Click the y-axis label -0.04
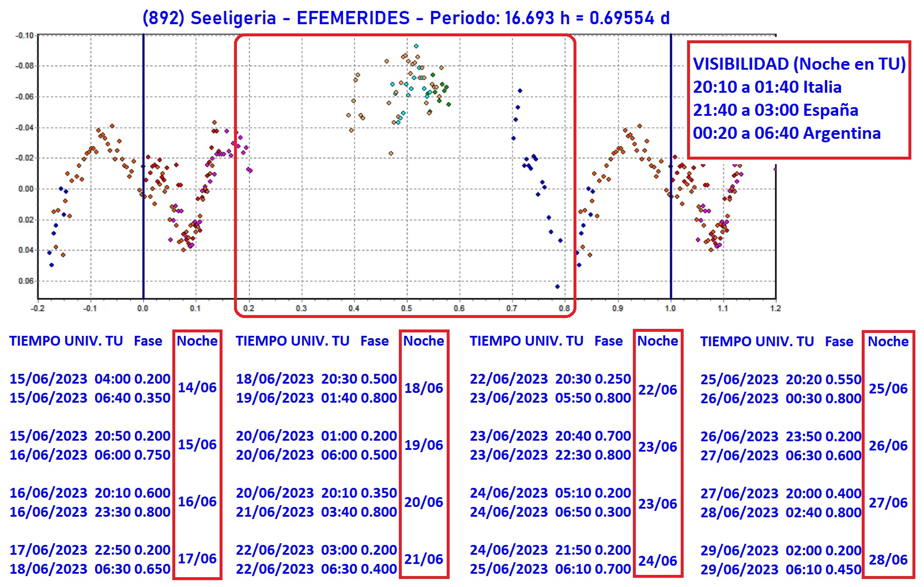The image size is (924, 587). tap(24, 127)
